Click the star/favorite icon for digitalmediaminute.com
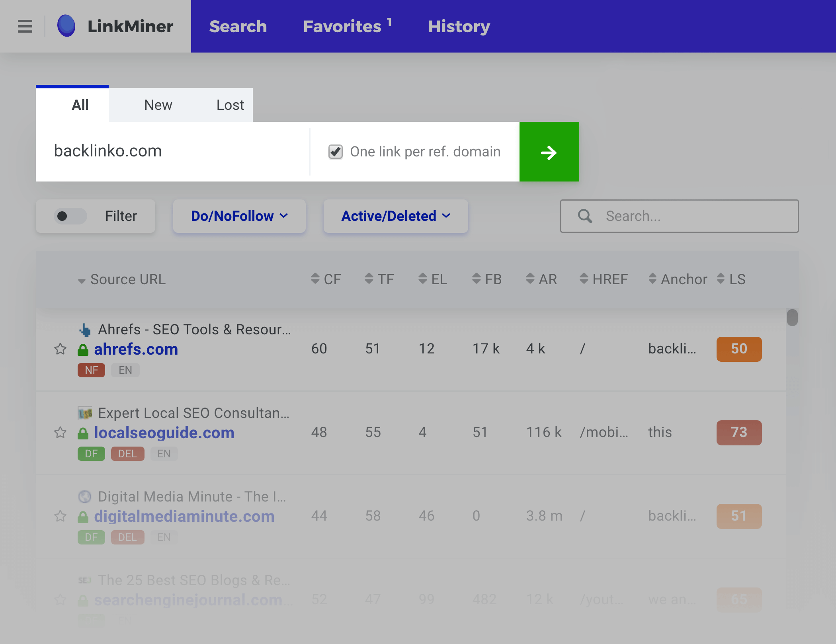836x644 pixels. (60, 515)
